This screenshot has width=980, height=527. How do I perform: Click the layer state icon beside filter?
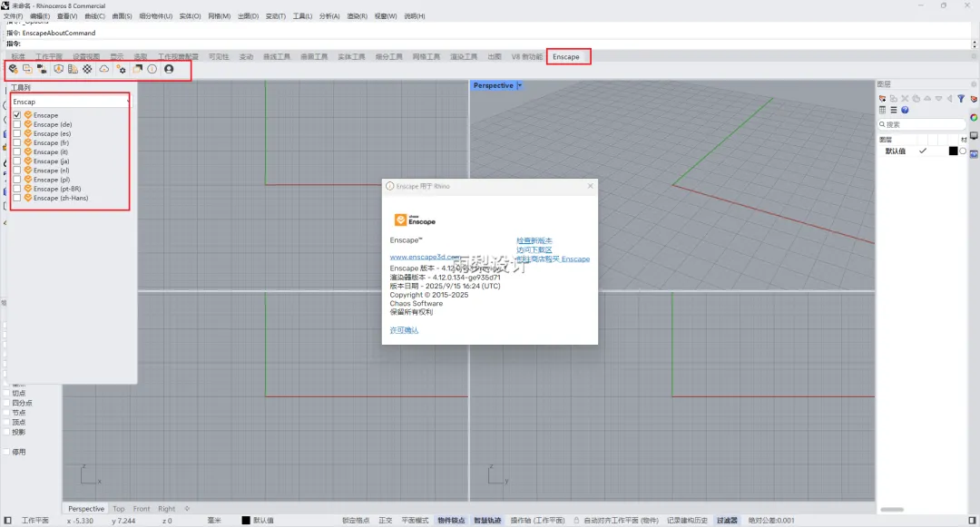coord(974,99)
